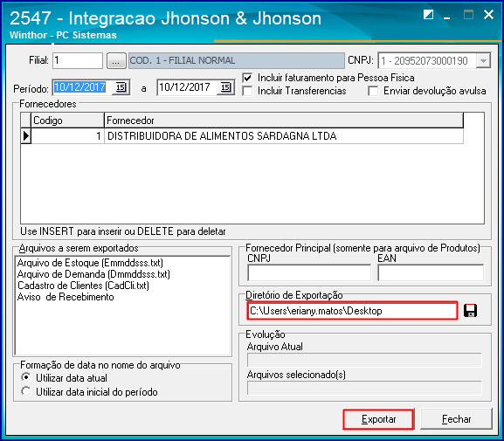Toggle Incluir faturamento para Pessoa Fisica
Image resolution: width=504 pixels, height=441 pixels.
(x=247, y=78)
